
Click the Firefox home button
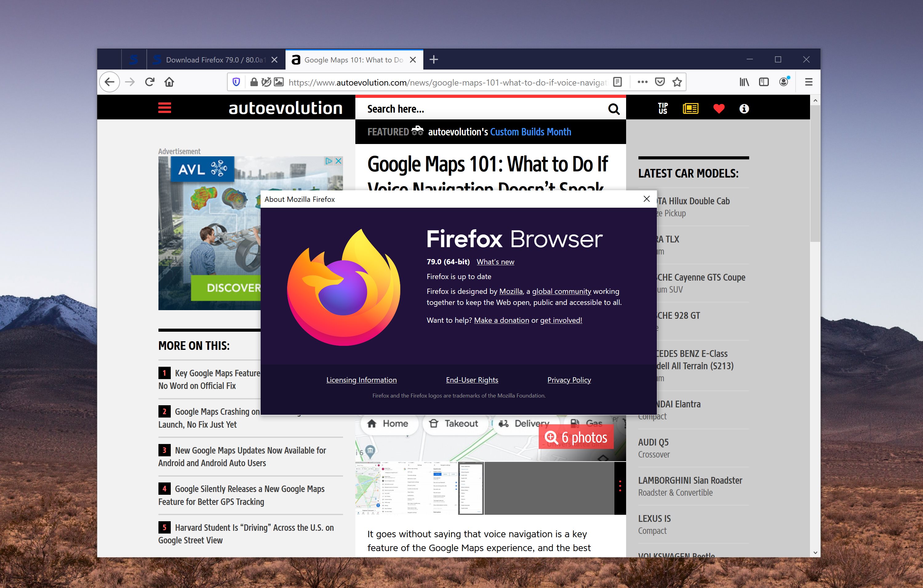[170, 82]
